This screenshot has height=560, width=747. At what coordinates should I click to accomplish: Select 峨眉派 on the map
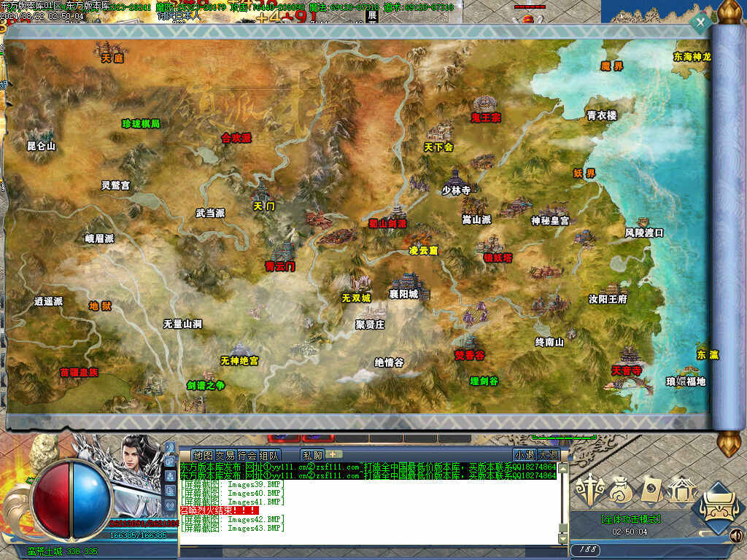tap(99, 238)
